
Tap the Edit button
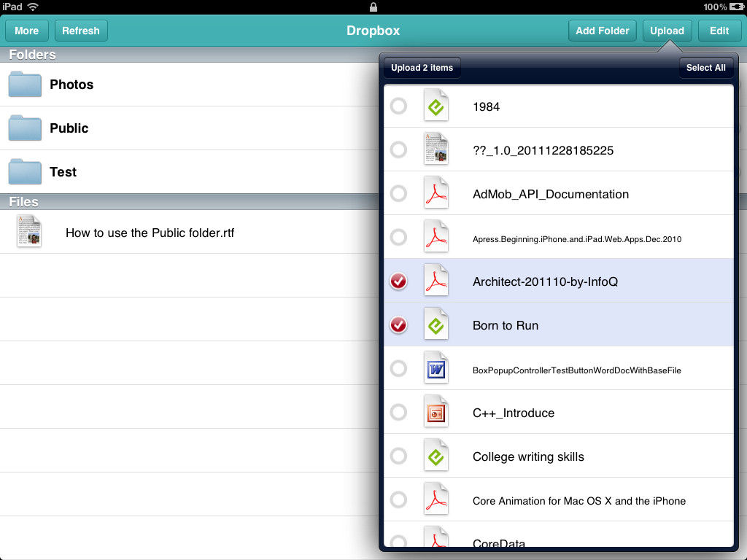pyautogui.click(x=719, y=31)
